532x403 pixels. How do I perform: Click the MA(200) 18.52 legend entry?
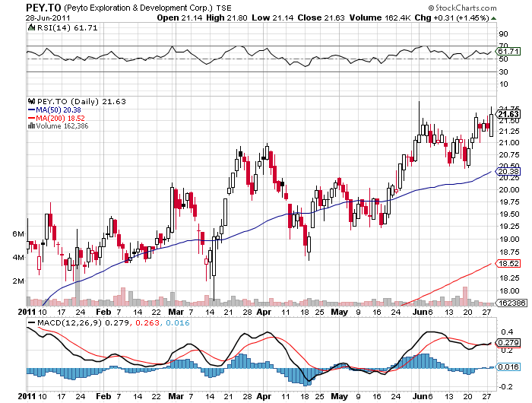[60, 118]
